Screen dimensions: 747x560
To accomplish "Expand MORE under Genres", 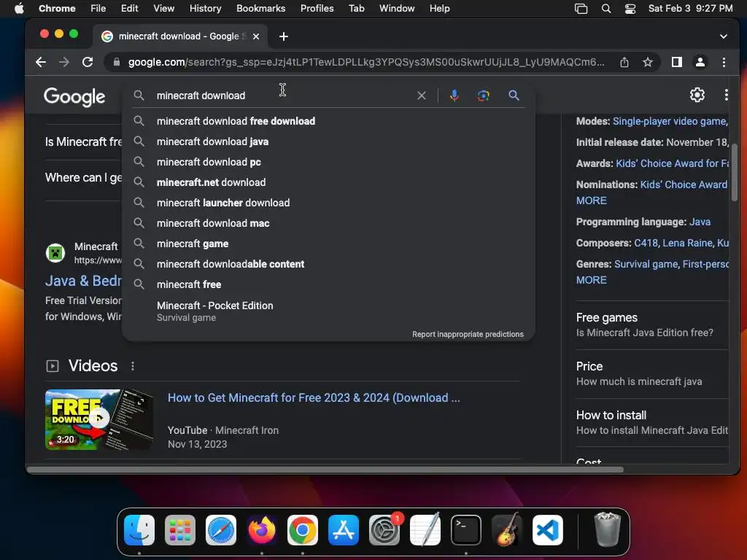I will pyautogui.click(x=591, y=280).
